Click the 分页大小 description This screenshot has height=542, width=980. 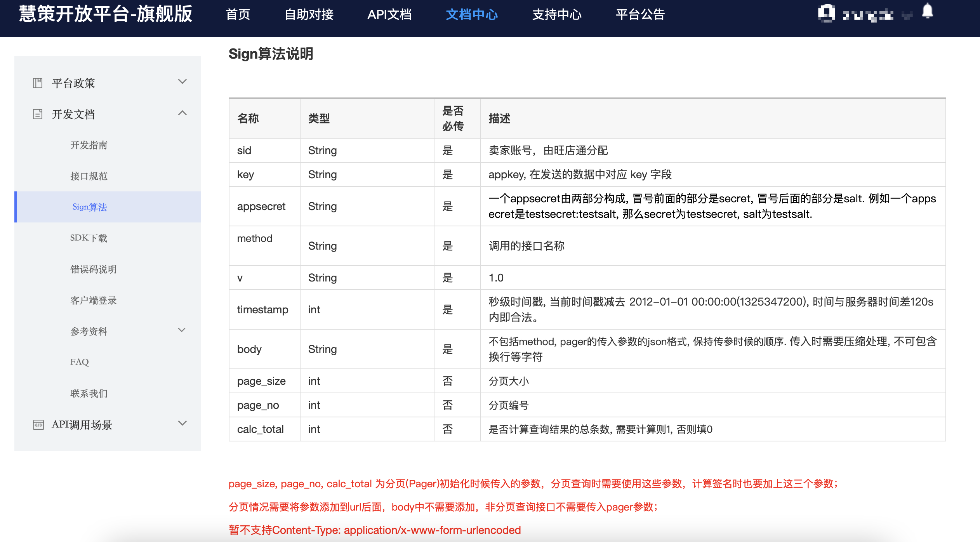tap(509, 381)
